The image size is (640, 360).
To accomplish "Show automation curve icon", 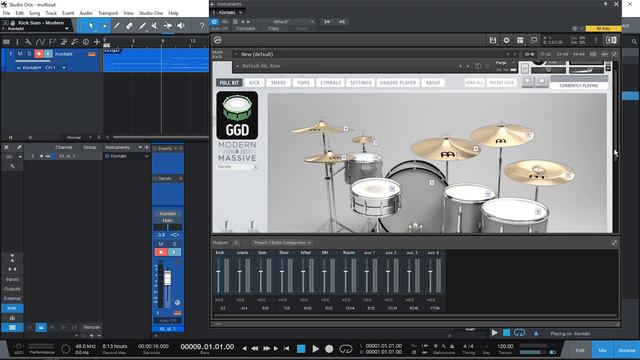I will point(40,42).
